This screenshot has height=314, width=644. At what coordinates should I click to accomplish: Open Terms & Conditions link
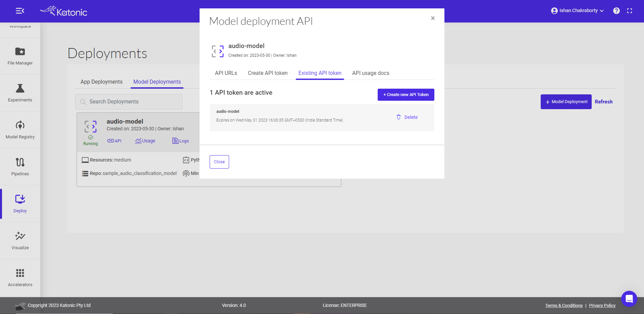(564, 305)
